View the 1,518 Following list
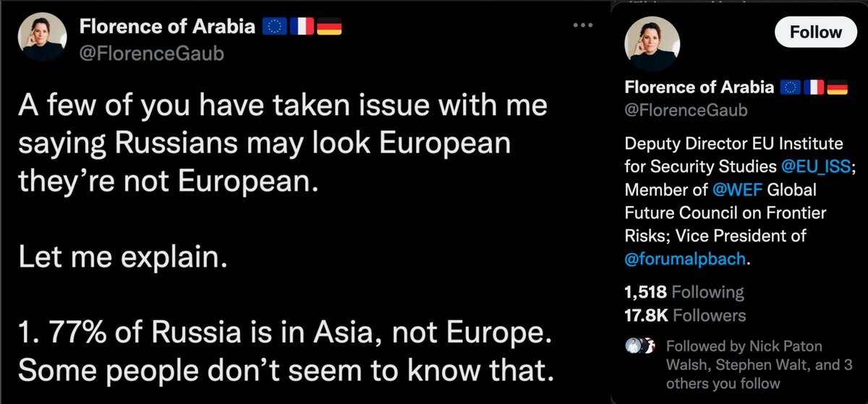 (683, 292)
